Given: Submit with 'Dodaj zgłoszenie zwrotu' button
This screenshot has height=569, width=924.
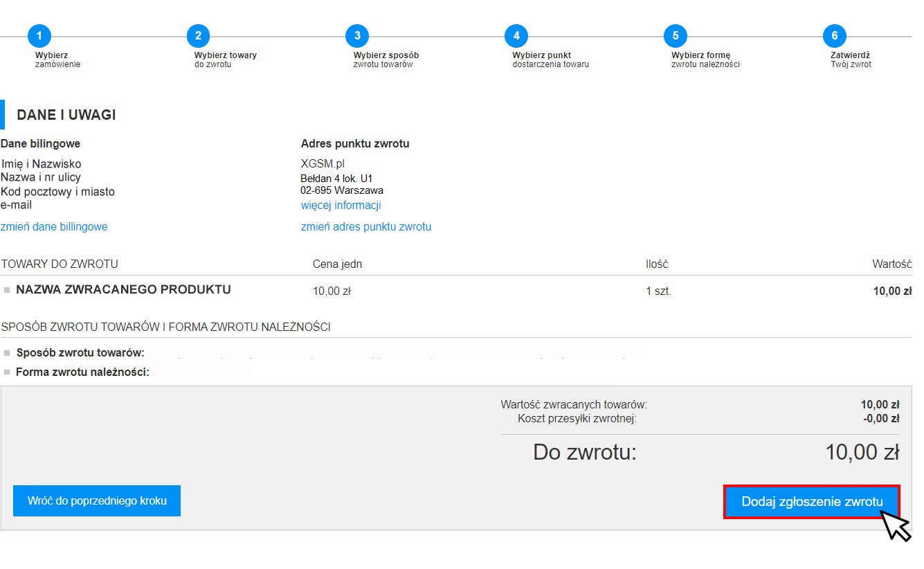Looking at the screenshot, I should 812,502.
